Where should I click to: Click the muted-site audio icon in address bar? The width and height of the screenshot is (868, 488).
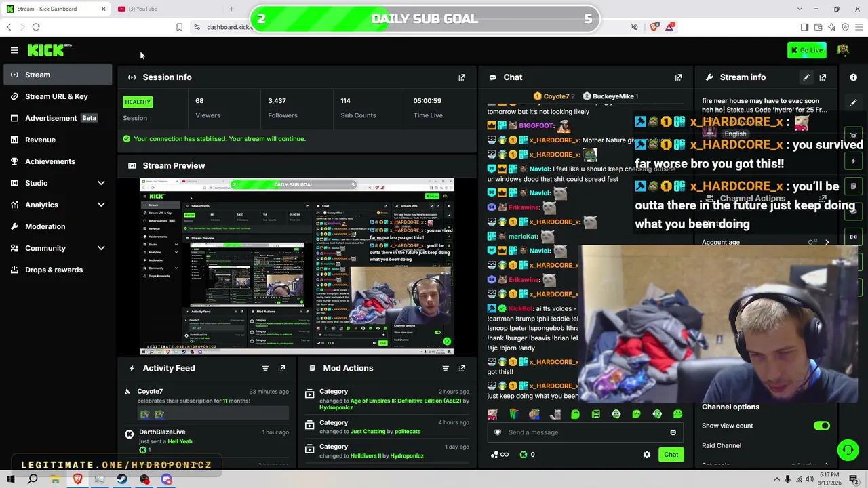pos(635,27)
